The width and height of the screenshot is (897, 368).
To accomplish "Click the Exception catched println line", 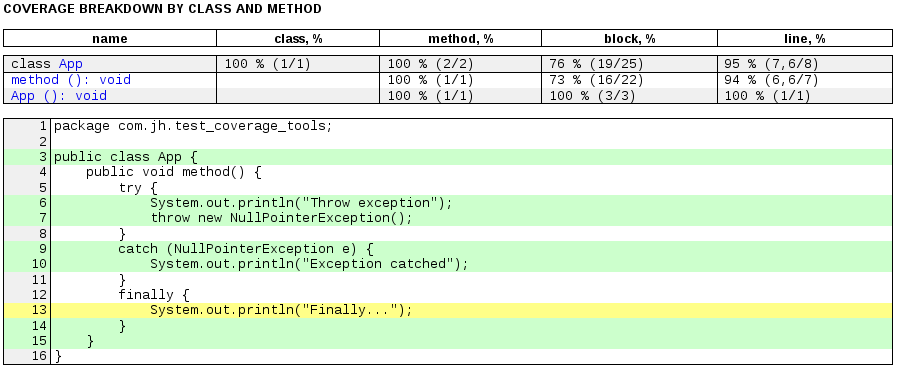I will [x=471, y=264].
